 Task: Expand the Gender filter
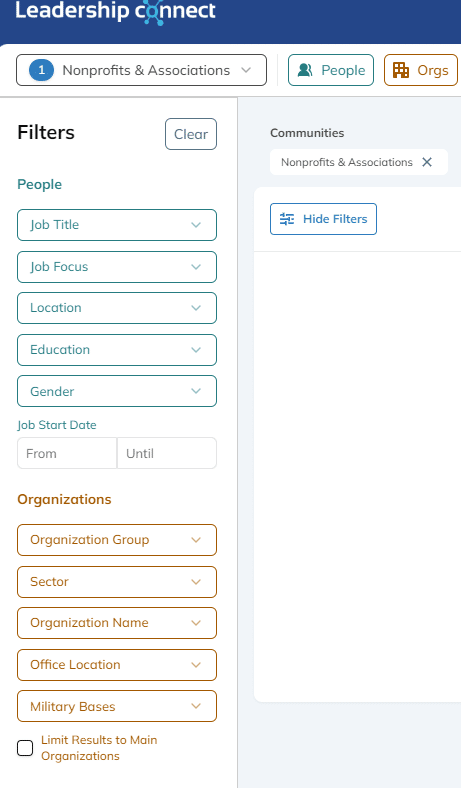pos(117,391)
